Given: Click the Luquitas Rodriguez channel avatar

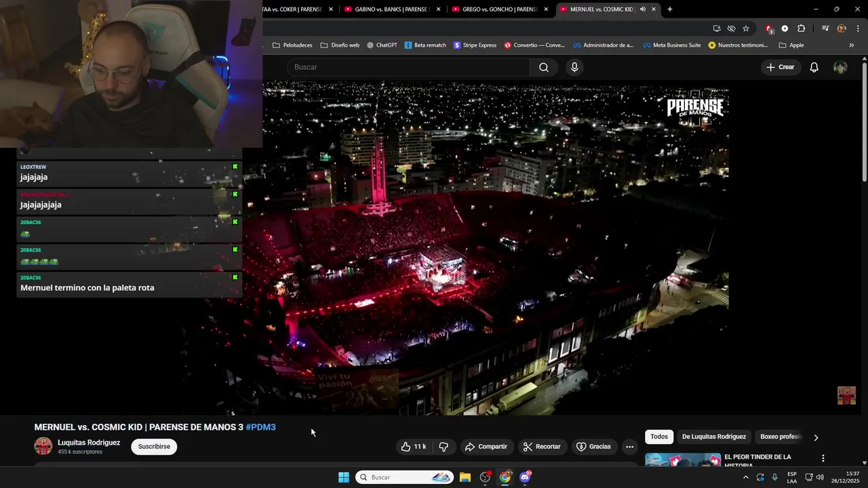Looking at the screenshot, I should [x=43, y=446].
